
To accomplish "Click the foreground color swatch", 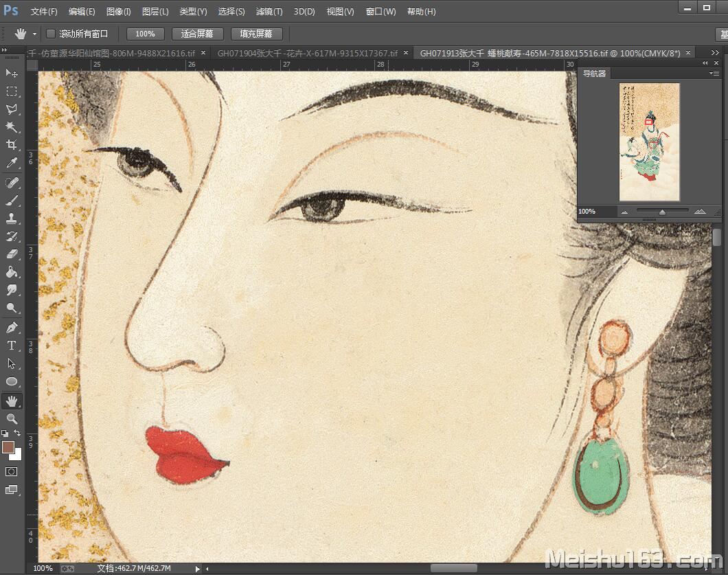I will 8,447.
